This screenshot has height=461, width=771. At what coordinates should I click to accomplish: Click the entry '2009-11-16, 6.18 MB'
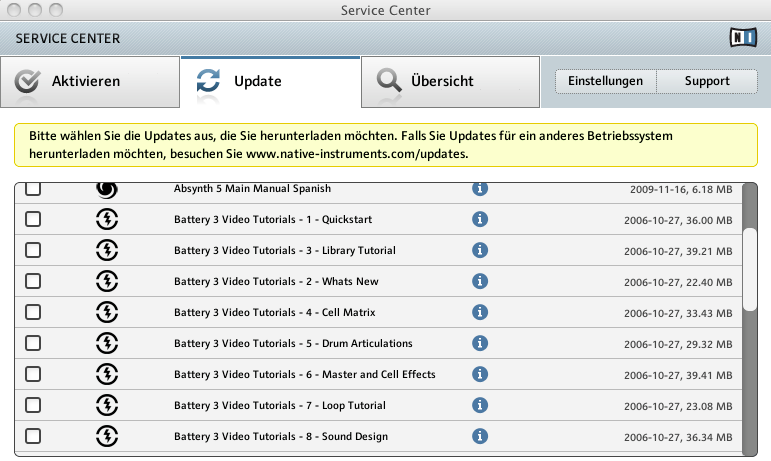point(681,189)
